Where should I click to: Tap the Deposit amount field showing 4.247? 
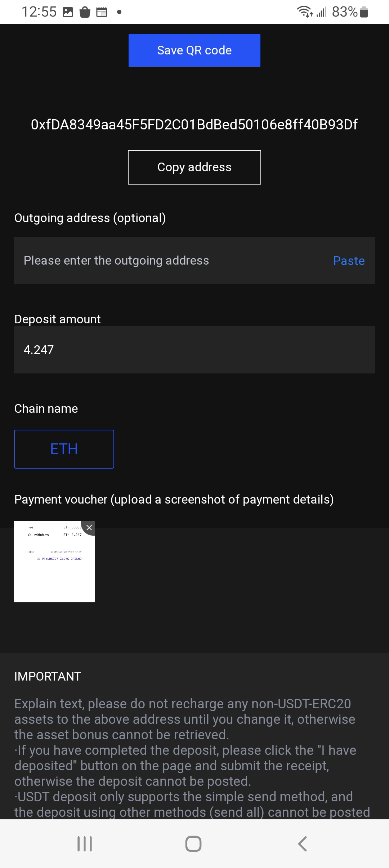tap(194, 350)
